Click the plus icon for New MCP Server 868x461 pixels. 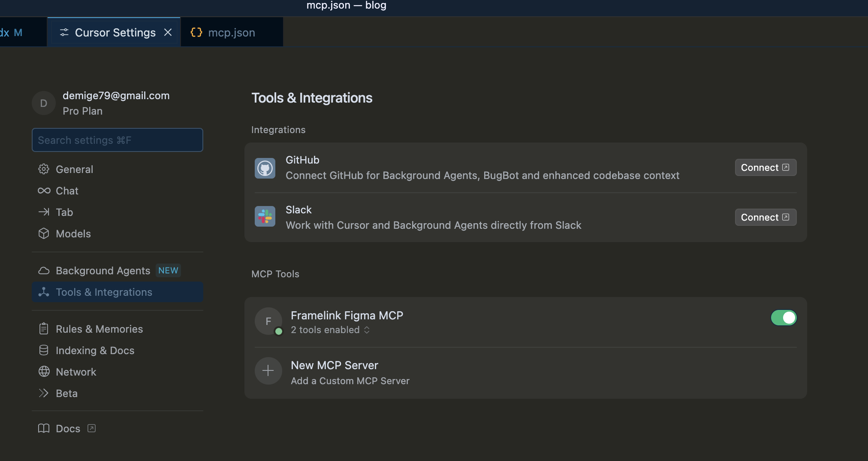click(x=268, y=370)
